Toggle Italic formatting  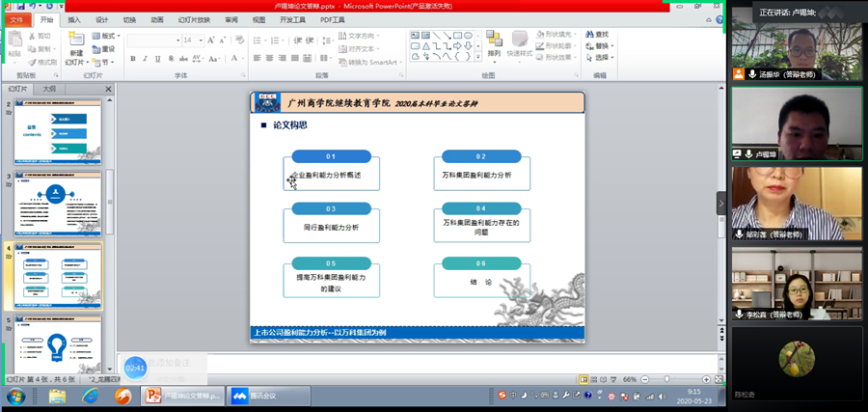pyautogui.click(x=145, y=59)
